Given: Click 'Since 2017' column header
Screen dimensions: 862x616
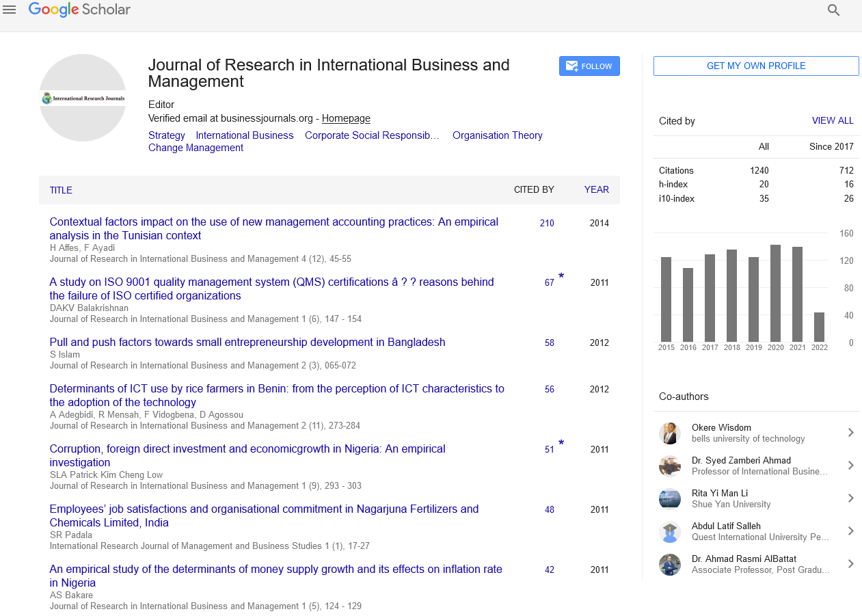Looking at the screenshot, I should pyautogui.click(x=831, y=146).
